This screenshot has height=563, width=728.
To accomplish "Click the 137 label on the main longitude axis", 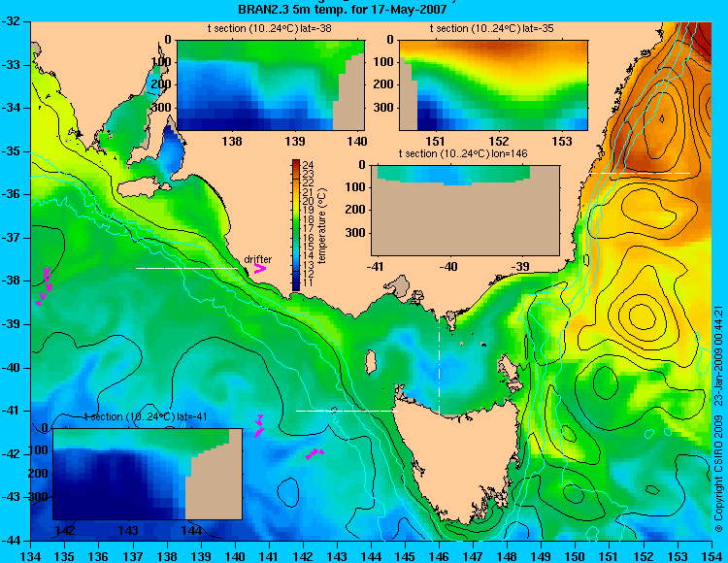I will [133, 556].
